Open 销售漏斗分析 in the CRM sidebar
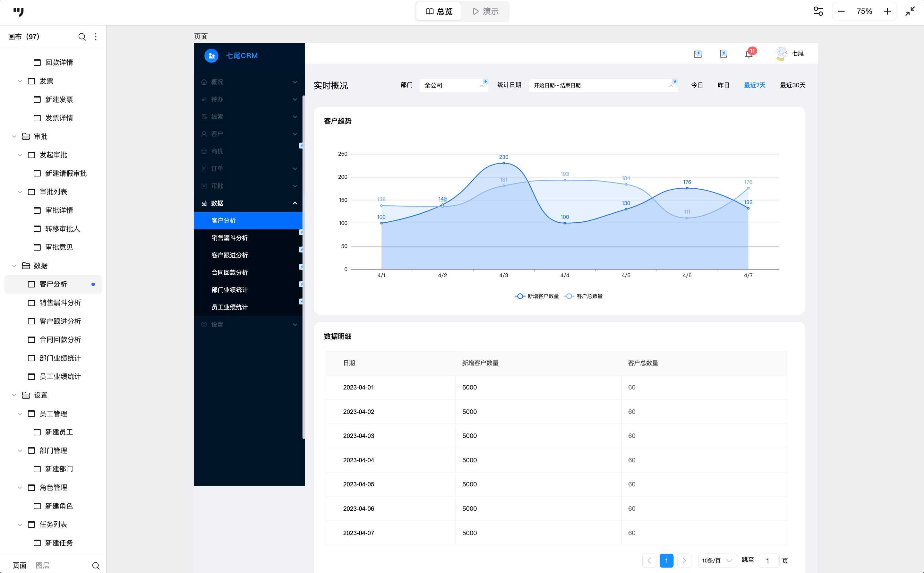The image size is (924, 573). click(x=230, y=238)
